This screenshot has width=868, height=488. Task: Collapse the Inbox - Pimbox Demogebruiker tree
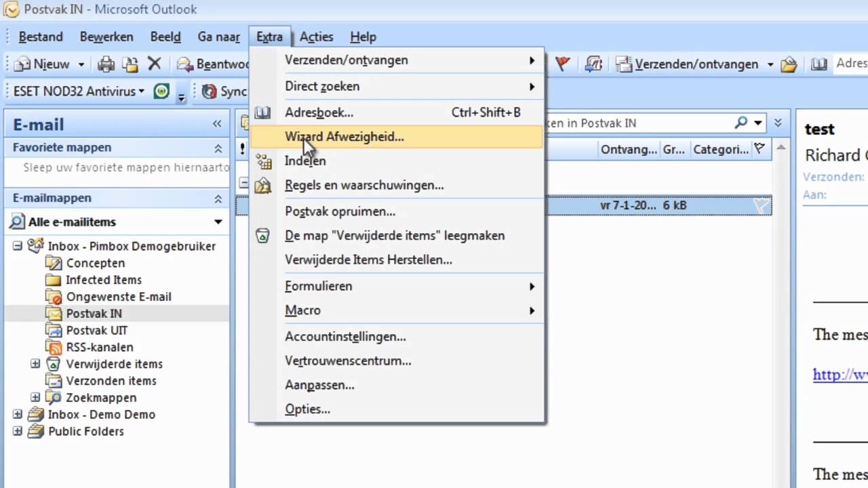coord(18,246)
